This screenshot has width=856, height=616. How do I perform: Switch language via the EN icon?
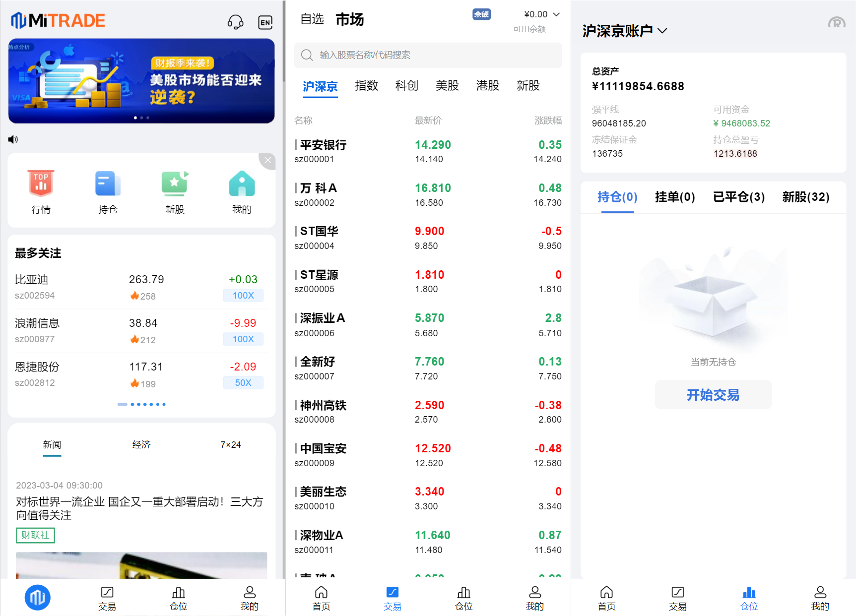[265, 22]
